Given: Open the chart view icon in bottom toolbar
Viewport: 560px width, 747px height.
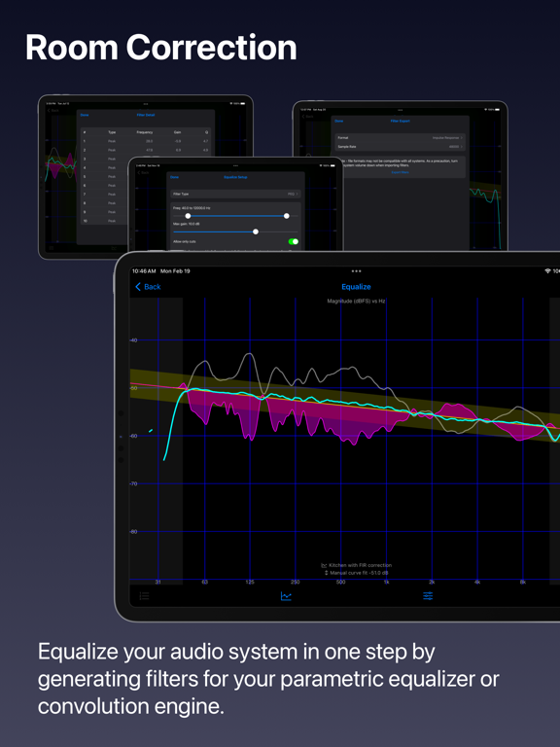Looking at the screenshot, I should (x=286, y=596).
